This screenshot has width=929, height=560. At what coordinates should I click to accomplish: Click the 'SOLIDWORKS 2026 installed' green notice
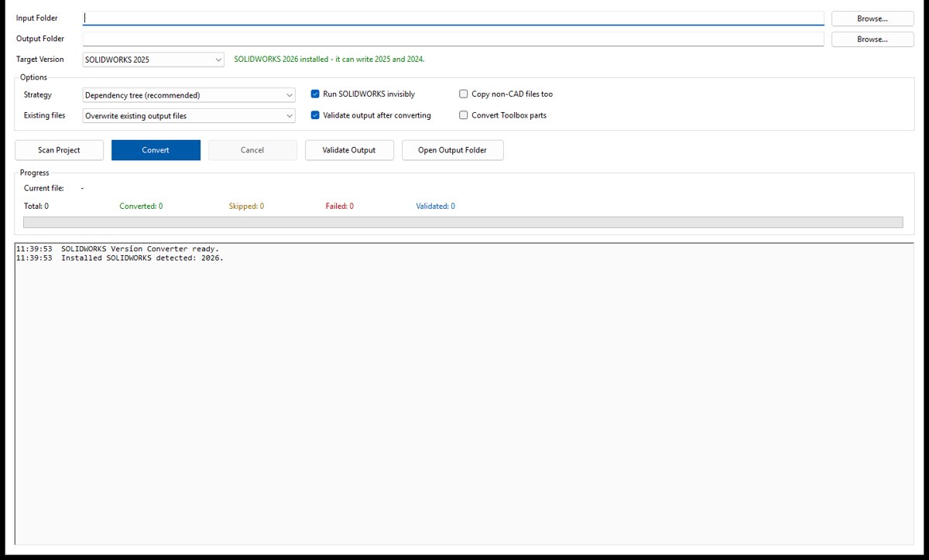[329, 60]
